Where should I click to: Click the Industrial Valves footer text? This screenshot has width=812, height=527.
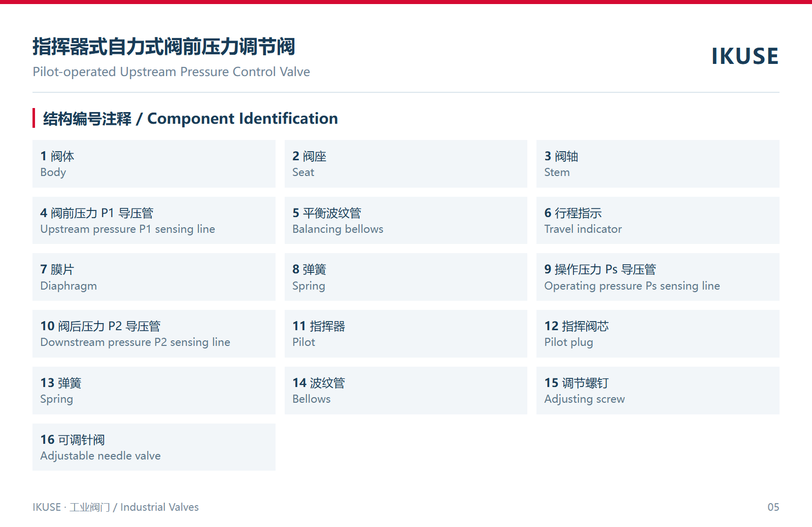pyautogui.click(x=159, y=507)
